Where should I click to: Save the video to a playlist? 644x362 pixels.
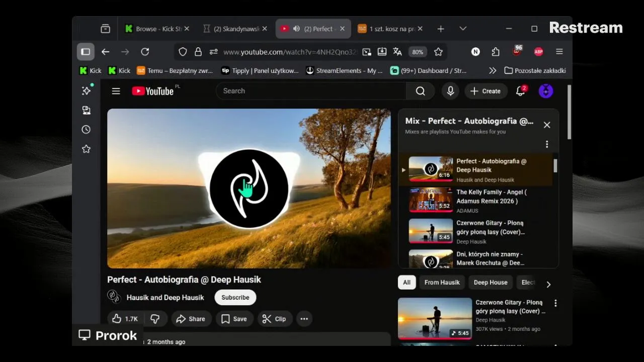tap(234, 319)
